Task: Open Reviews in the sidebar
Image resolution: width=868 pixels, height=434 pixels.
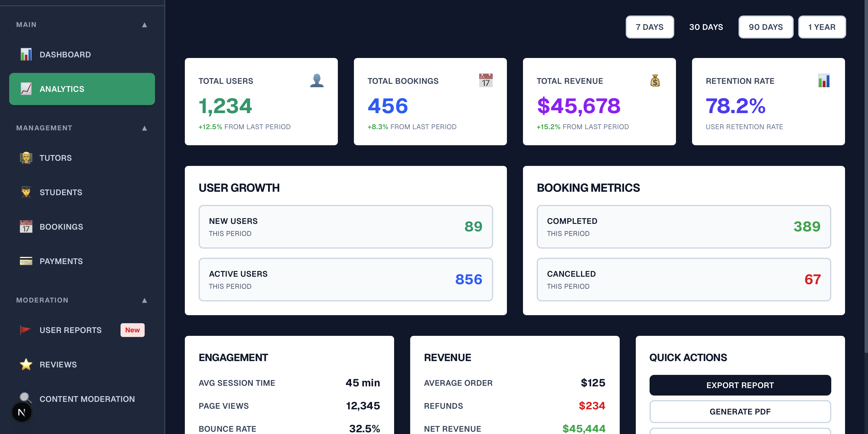Action: point(82,365)
